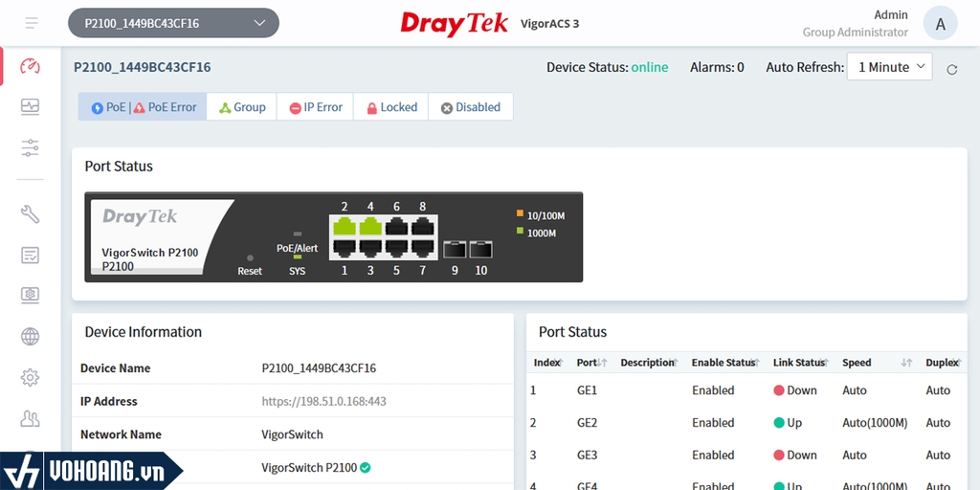
Task: Click SFP port 9 on the switch
Action: click(455, 250)
